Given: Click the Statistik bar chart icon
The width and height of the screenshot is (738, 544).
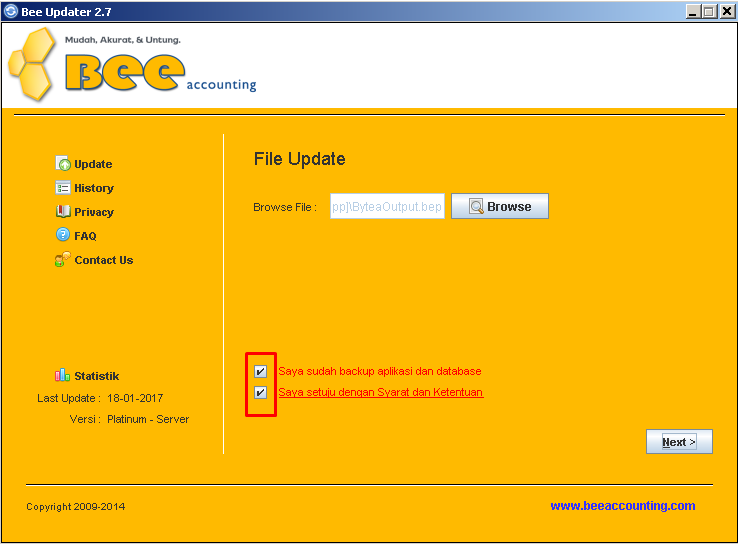Looking at the screenshot, I should pyautogui.click(x=62, y=375).
